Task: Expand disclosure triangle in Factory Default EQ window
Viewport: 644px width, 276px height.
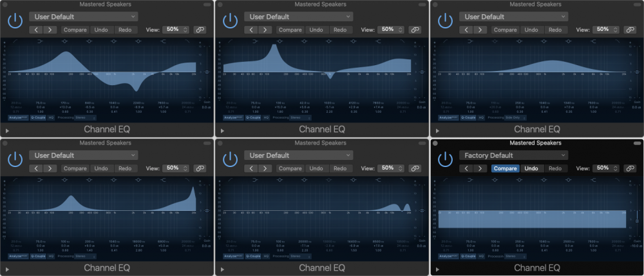Action: [437, 270]
